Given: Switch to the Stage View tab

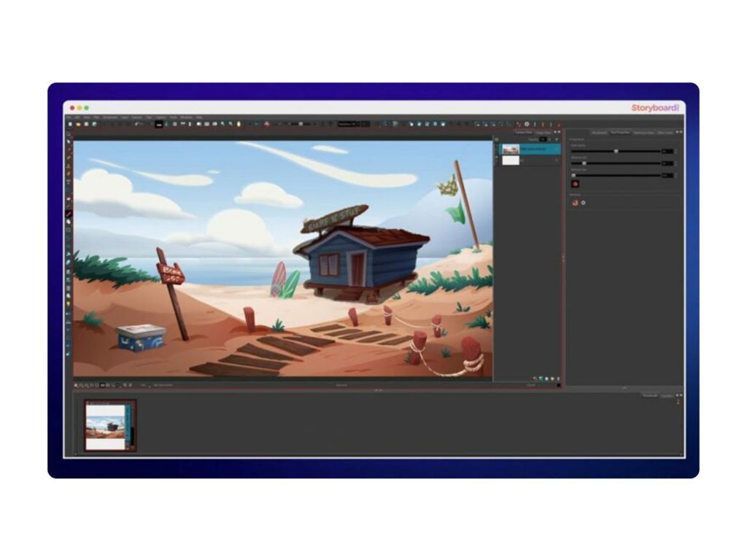Looking at the screenshot, I should [543, 133].
